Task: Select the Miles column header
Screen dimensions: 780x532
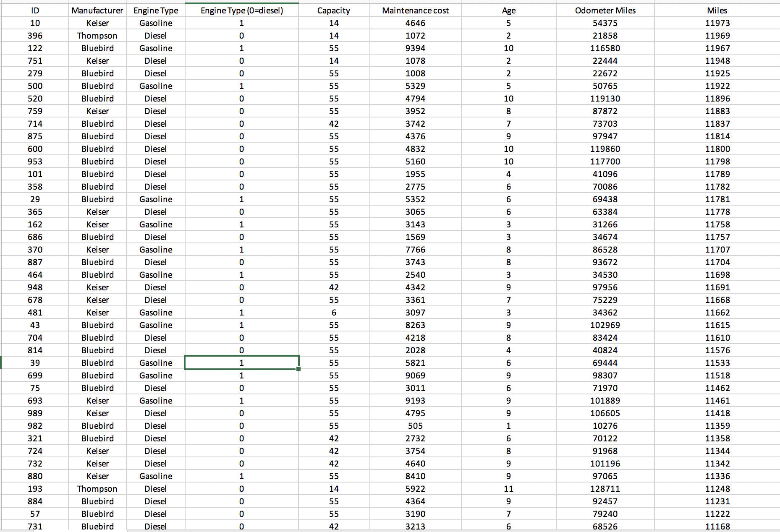Action: click(x=717, y=10)
